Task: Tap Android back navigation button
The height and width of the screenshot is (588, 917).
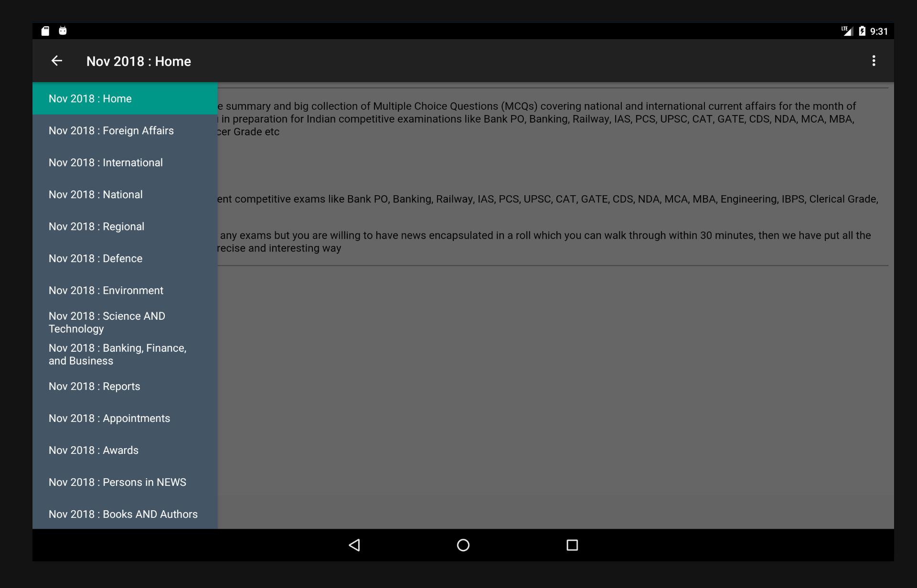Action: 354,545
